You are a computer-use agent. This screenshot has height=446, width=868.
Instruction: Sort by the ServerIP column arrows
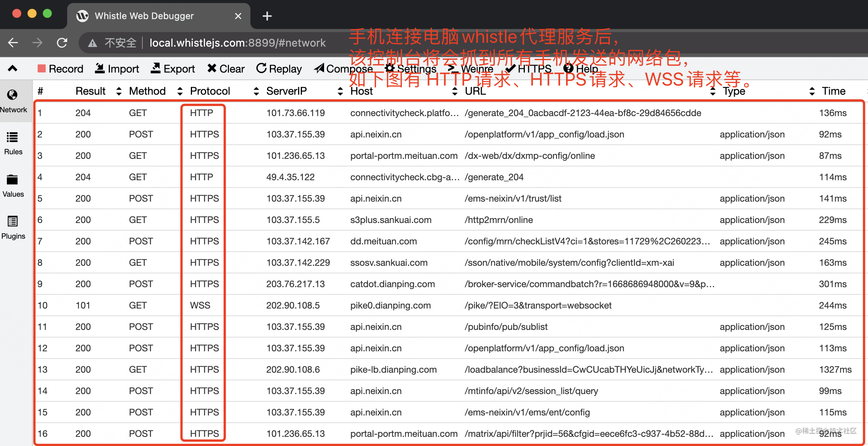(340, 91)
